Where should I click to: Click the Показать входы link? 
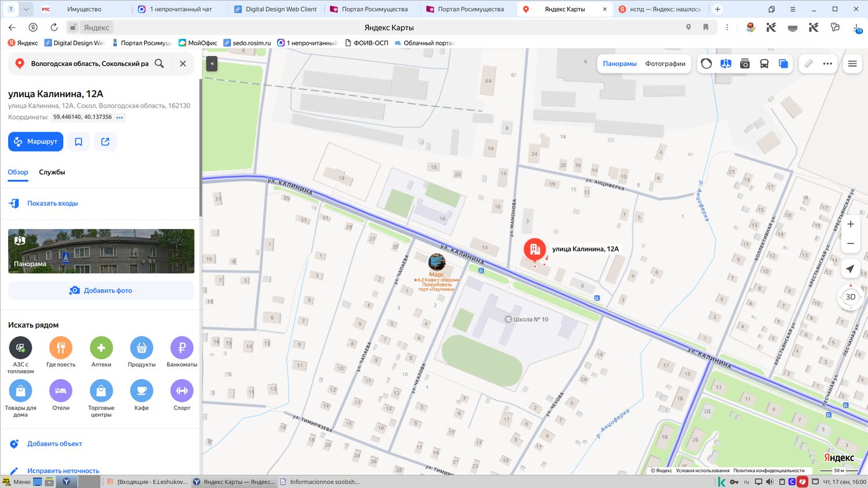point(53,204)
